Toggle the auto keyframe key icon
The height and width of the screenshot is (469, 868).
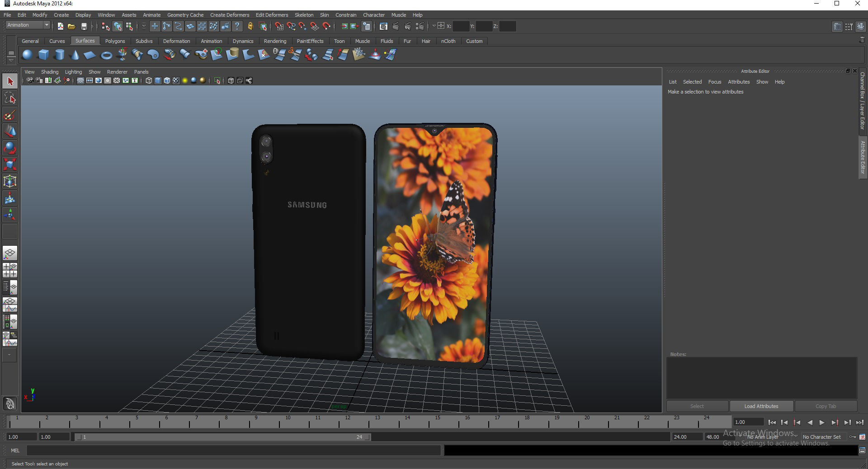coord(852,437)
